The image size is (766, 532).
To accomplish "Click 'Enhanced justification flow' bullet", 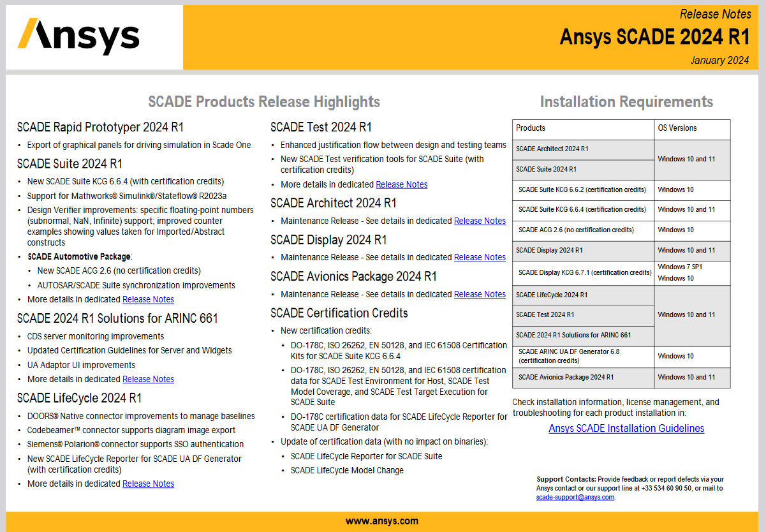I will (394, 145).
